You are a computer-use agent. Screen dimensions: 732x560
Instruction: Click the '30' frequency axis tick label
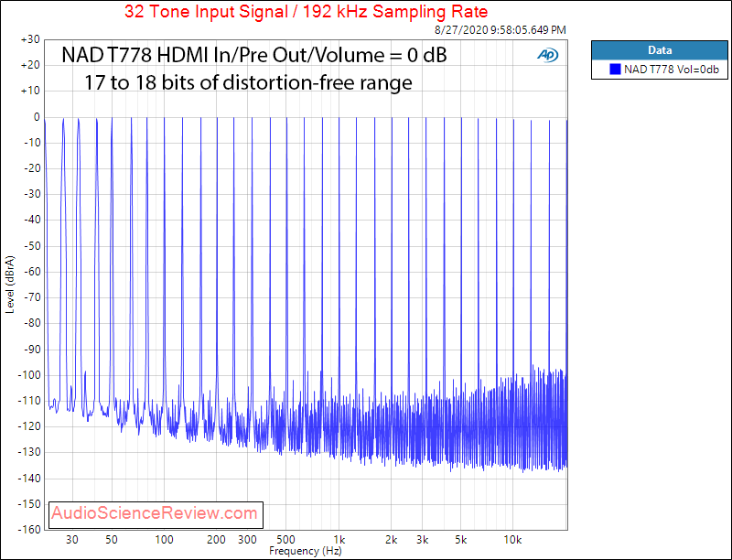[x=72, y=540]
